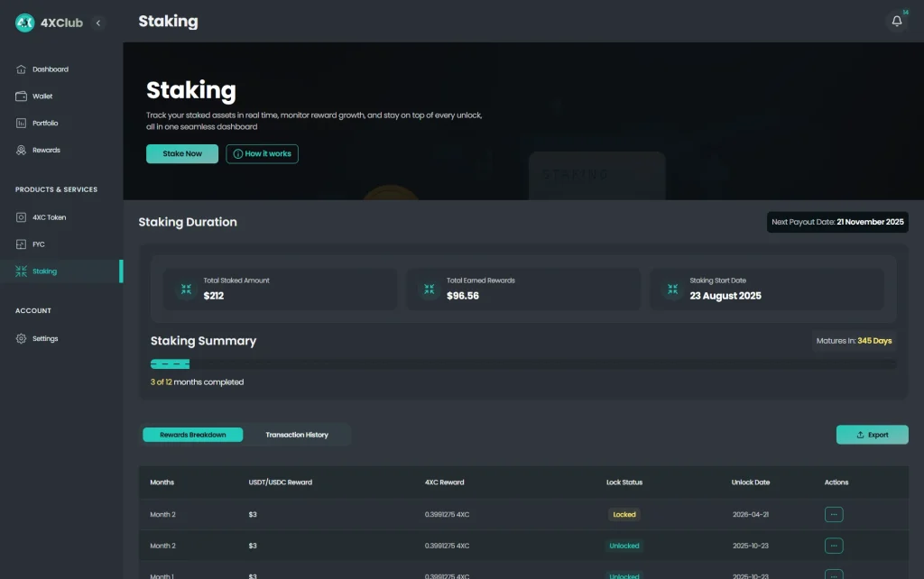
Task: Select the Rewards Breakdown tab
Action: (x=193, y=435)
